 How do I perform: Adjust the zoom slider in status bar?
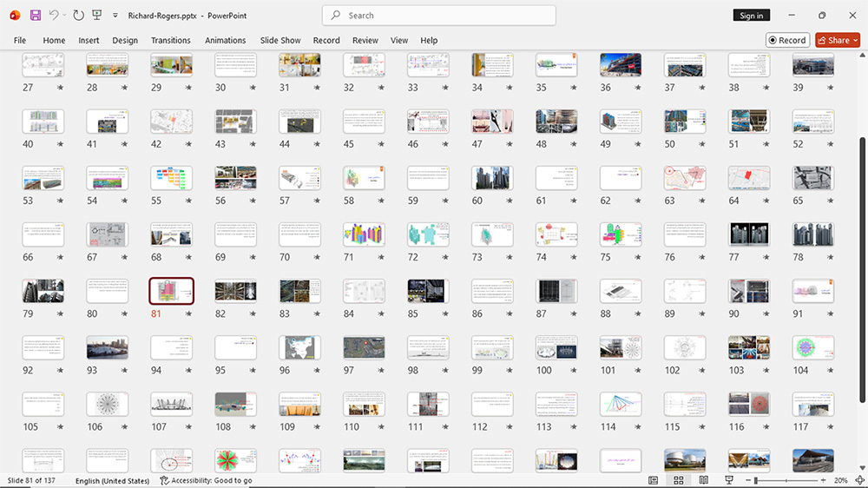(756, 480)
